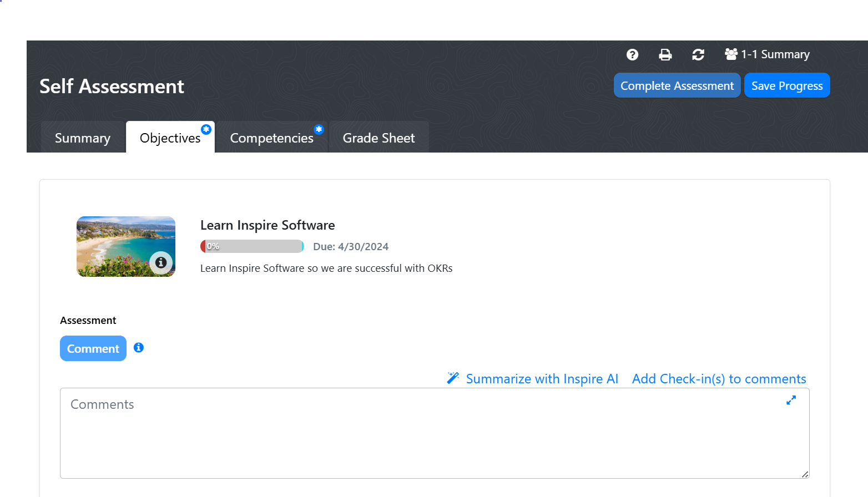
Task: Click the Complete Assessment button
Action: (x=677, y=85)
